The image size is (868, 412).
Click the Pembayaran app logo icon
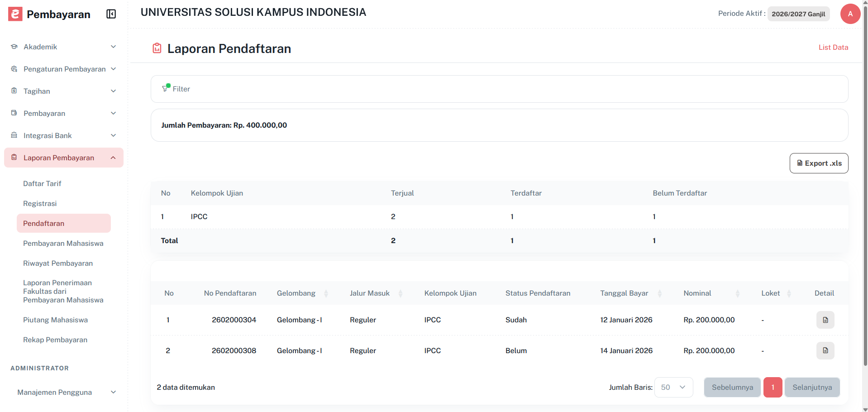pos(15,14)
